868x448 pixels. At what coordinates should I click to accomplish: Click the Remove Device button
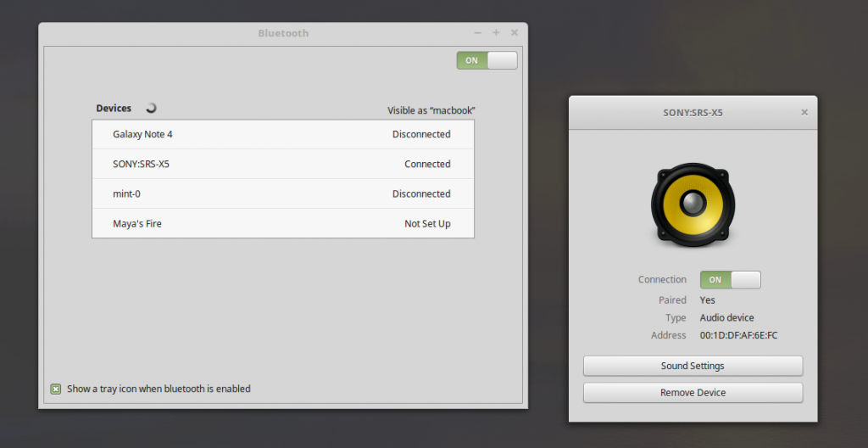[693, 393]
